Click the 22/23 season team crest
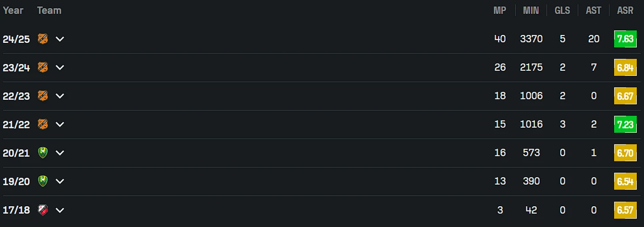This screenshot has height=227, width=644. coord(43,96)
